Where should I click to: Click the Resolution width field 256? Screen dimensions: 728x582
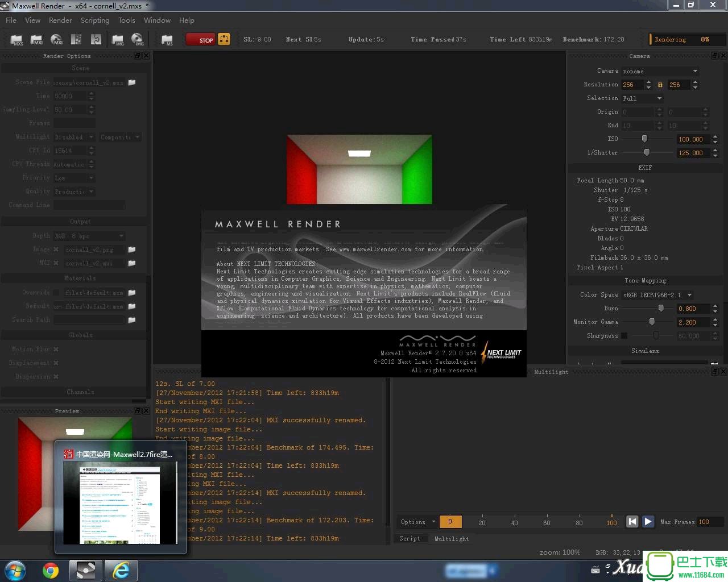pyautogui.click(x=632, y=85)
